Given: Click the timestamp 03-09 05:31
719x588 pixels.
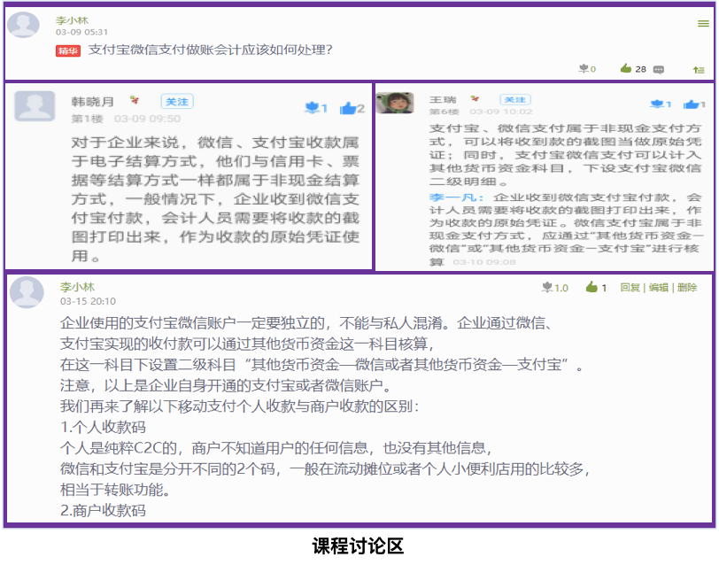Looking at the screenshot, I should pos(81,32).
